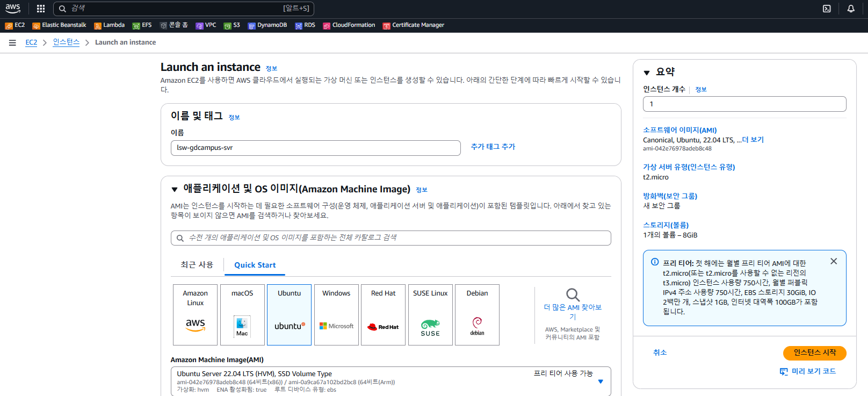This screenshot has height=396, width=868.
Task: Open VPC bookmark shortcut
Action: click(x=206, y=25)
